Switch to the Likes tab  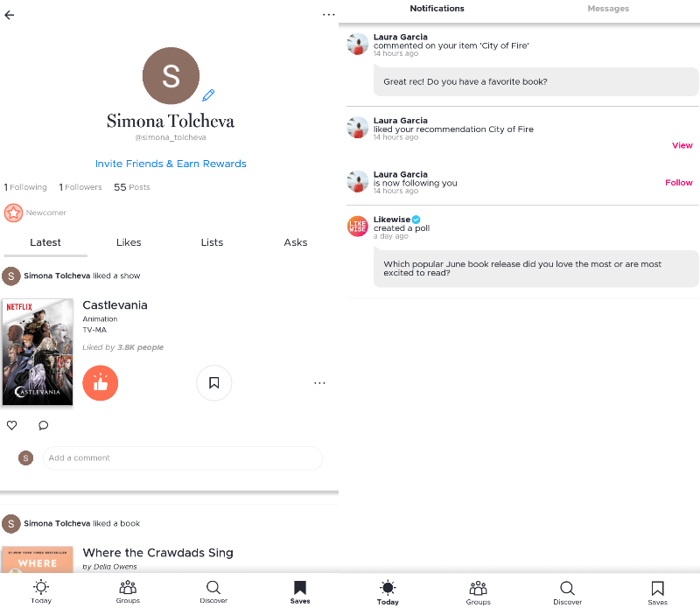[x=129, y=242]
